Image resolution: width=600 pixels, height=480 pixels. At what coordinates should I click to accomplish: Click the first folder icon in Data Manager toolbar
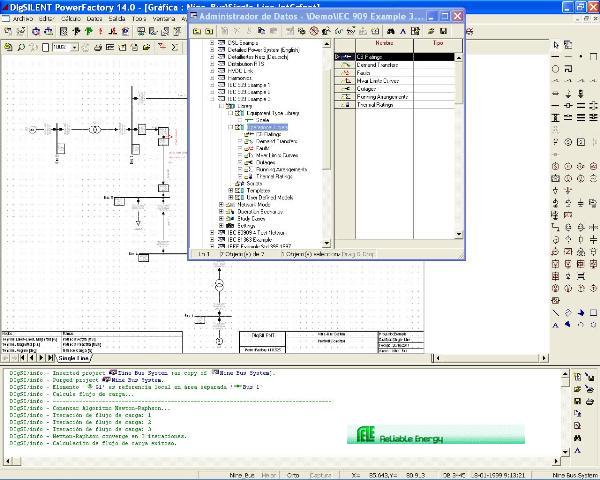coord(197,31)
